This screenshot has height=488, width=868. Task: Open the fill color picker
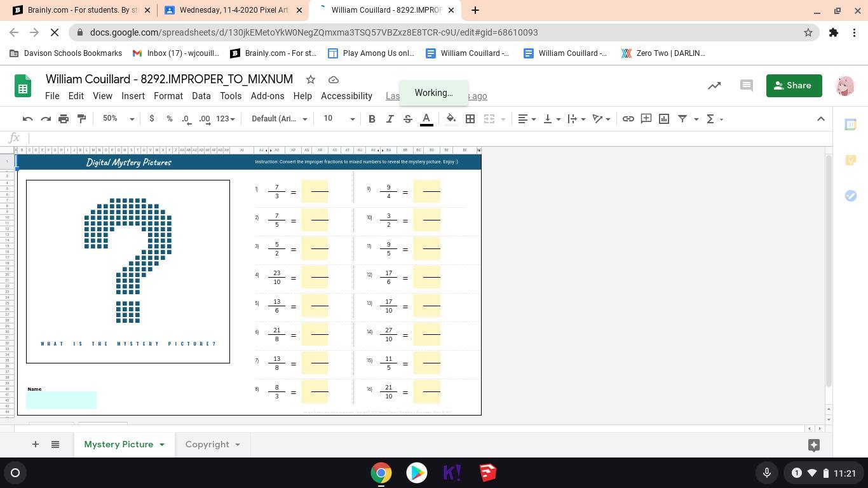(x=451, y=119)
